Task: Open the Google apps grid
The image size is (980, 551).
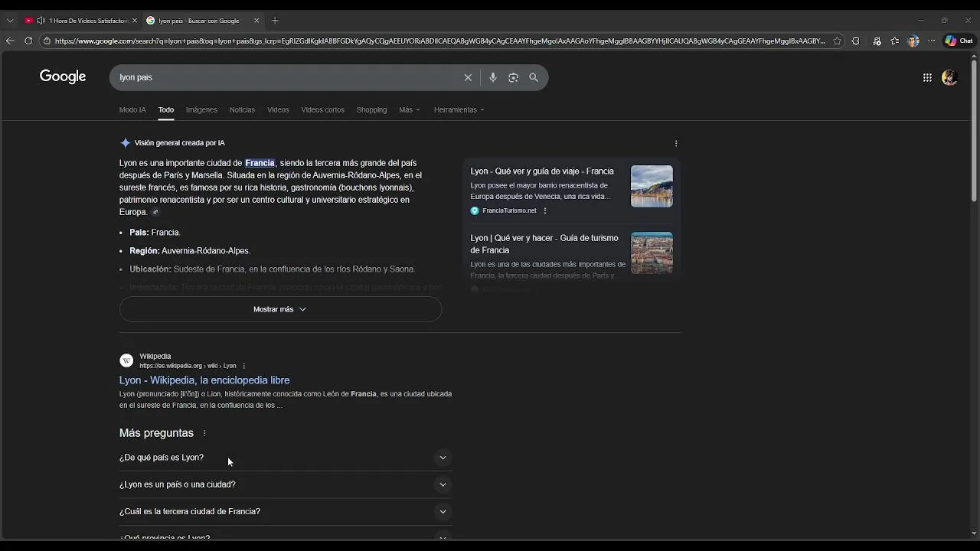Action: coord(927,77)
